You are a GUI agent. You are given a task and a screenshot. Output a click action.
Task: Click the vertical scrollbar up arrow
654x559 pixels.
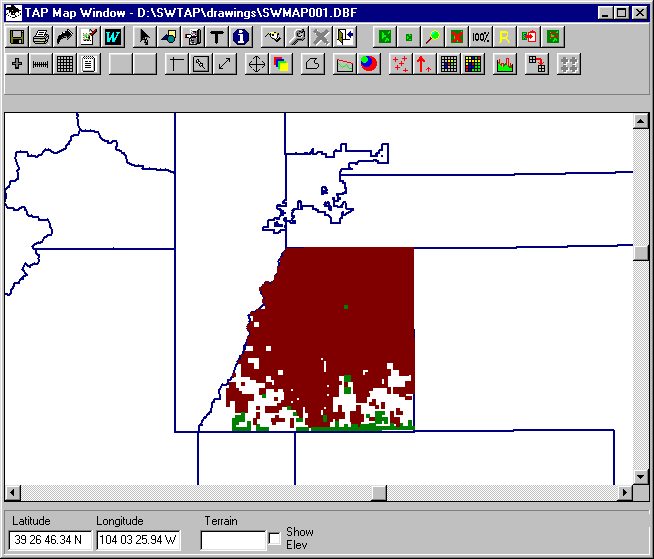tap(641, 121)
